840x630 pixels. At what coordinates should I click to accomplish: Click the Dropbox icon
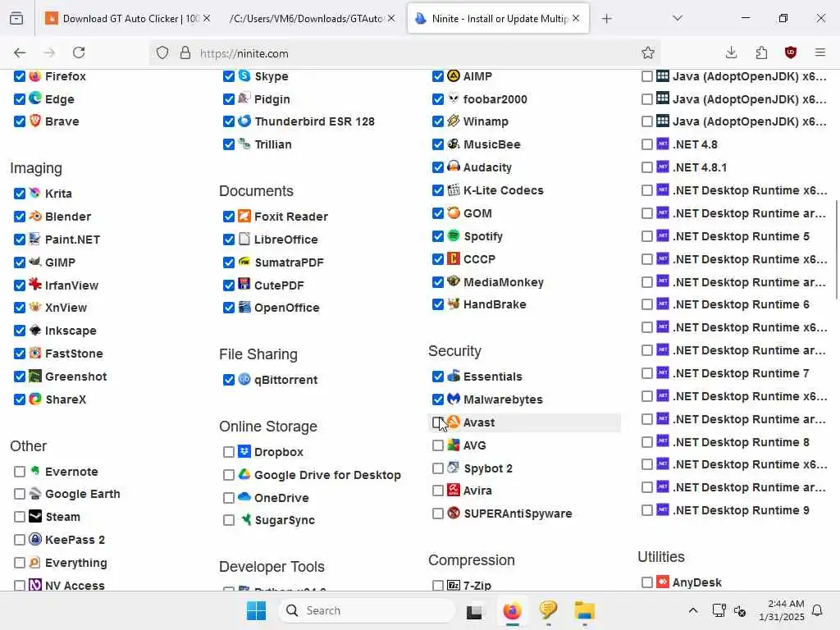(x=244, y=452)
